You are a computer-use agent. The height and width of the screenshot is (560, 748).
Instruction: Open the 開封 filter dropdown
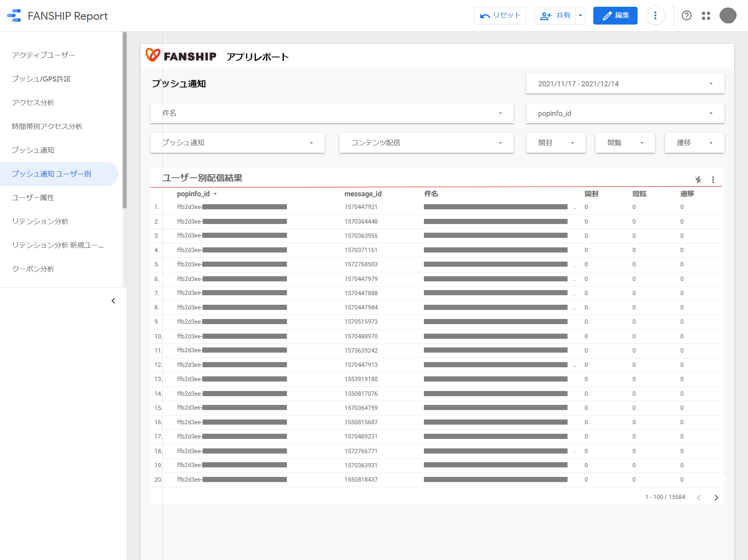[556, 143]
